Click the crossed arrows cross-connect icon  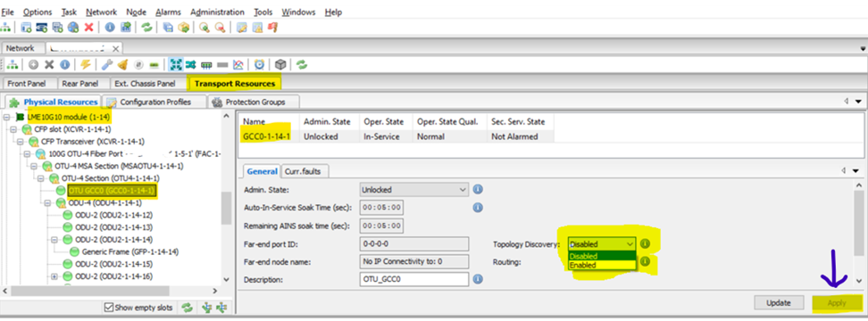click(x=191, y=64)
